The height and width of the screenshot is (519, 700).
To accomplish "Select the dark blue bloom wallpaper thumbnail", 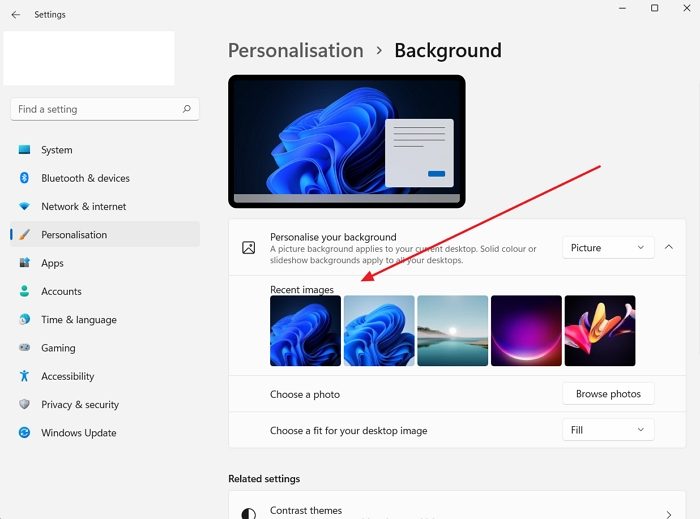I will pos(305,331).
